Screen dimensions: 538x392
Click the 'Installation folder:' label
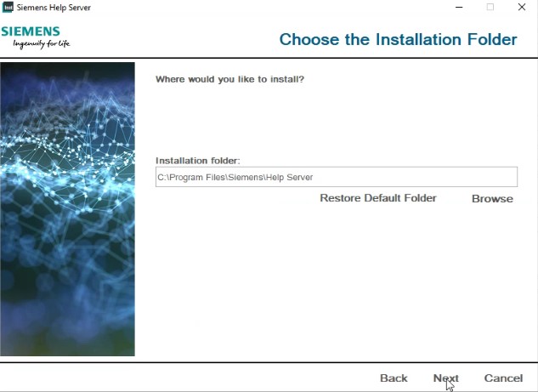click(x=198, y=161)
